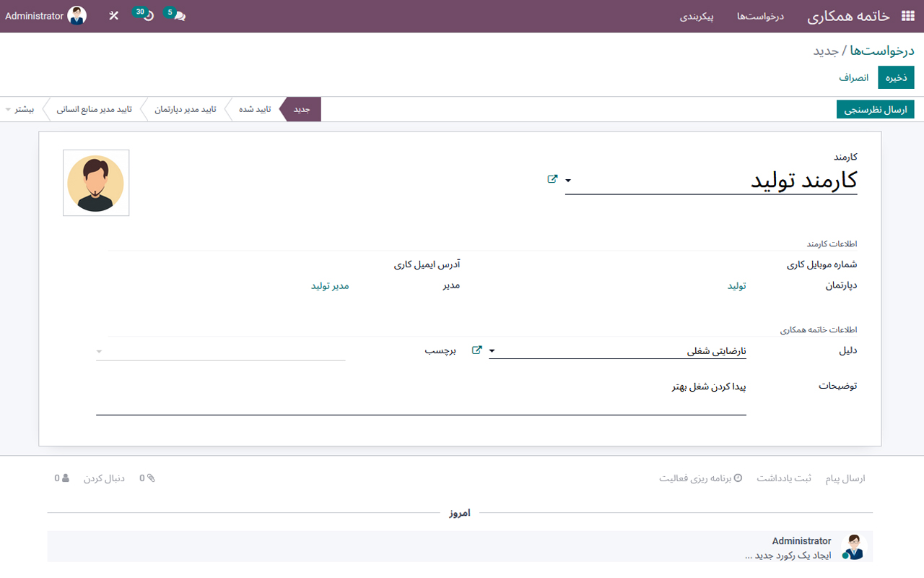Expand the بیشتر stages dropdown
This screenshot has width=924, height=578.
point(22,108)
